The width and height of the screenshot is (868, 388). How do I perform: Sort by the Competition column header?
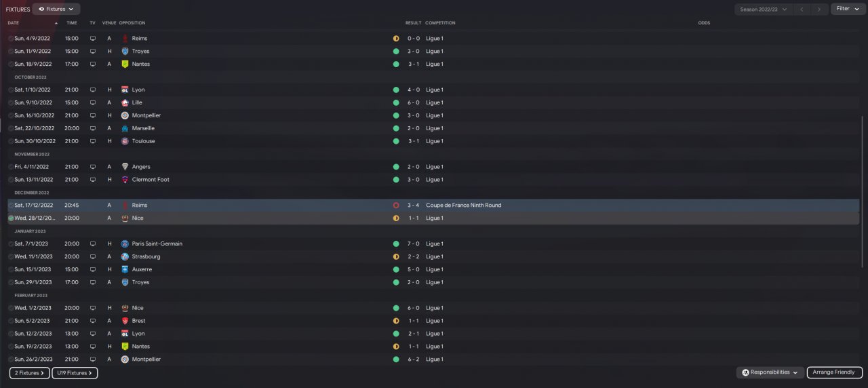(440, 23)
